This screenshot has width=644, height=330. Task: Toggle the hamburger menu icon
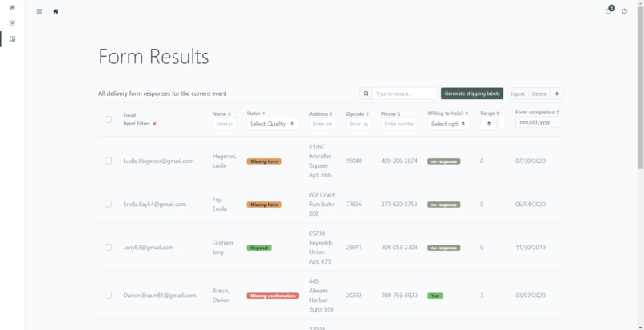pos(39,11)
